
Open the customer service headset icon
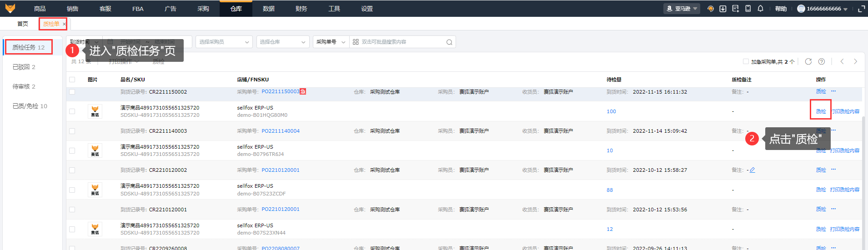click(711, 9)
